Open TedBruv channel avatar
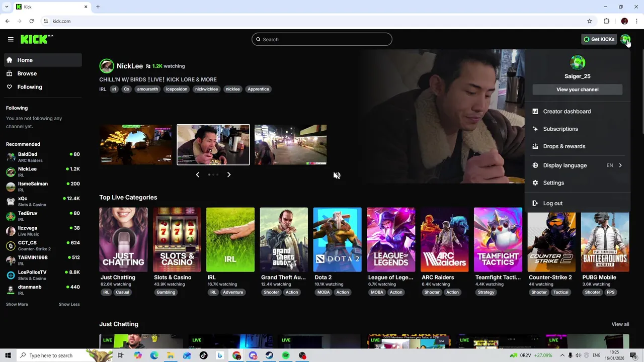 click(11, 216)
